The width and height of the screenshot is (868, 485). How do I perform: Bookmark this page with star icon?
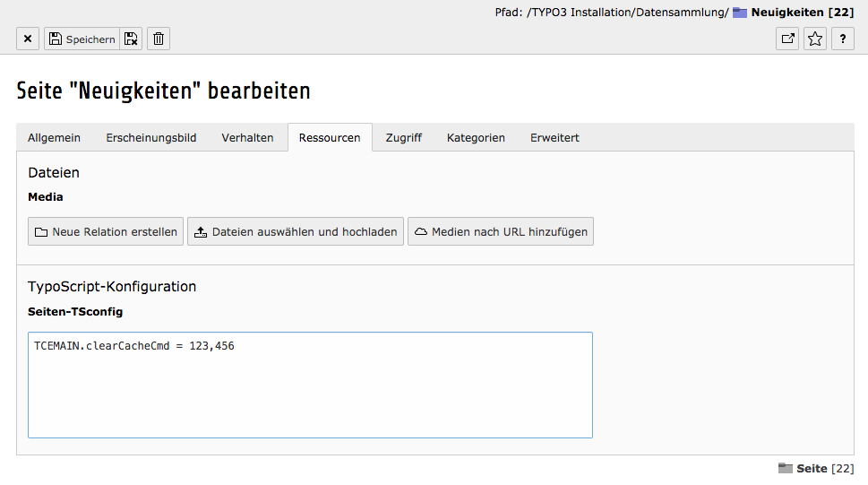click(x=815, y=39)
